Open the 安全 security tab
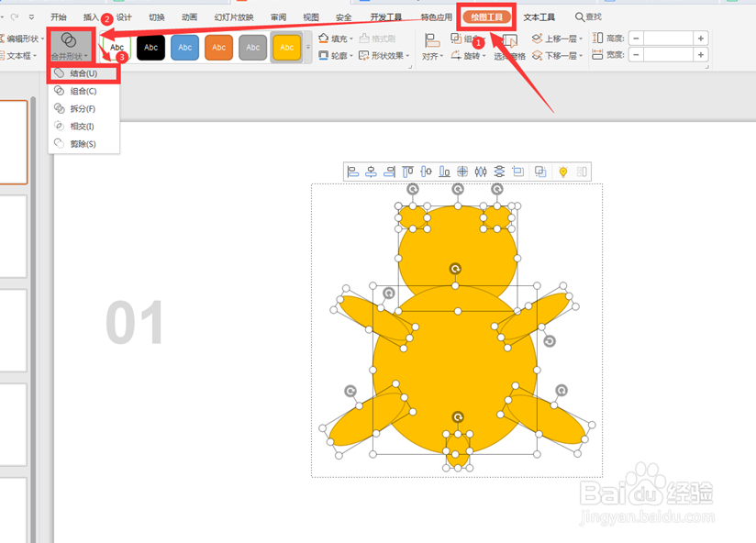The width and height of the screenshot is (756, 543). click(x=344, y=17)
